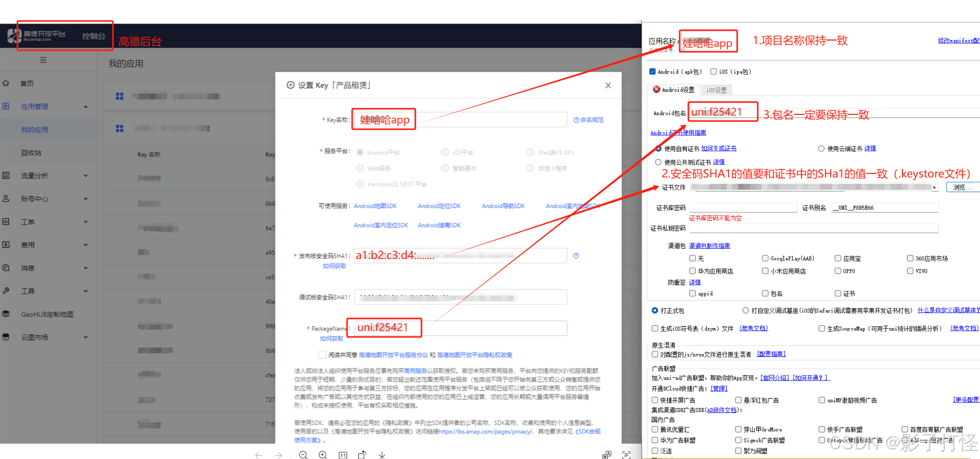This screenshot has width=980, height=459.
Task: Expand the 云图市场 sidebar section
Action: (86, 337)
